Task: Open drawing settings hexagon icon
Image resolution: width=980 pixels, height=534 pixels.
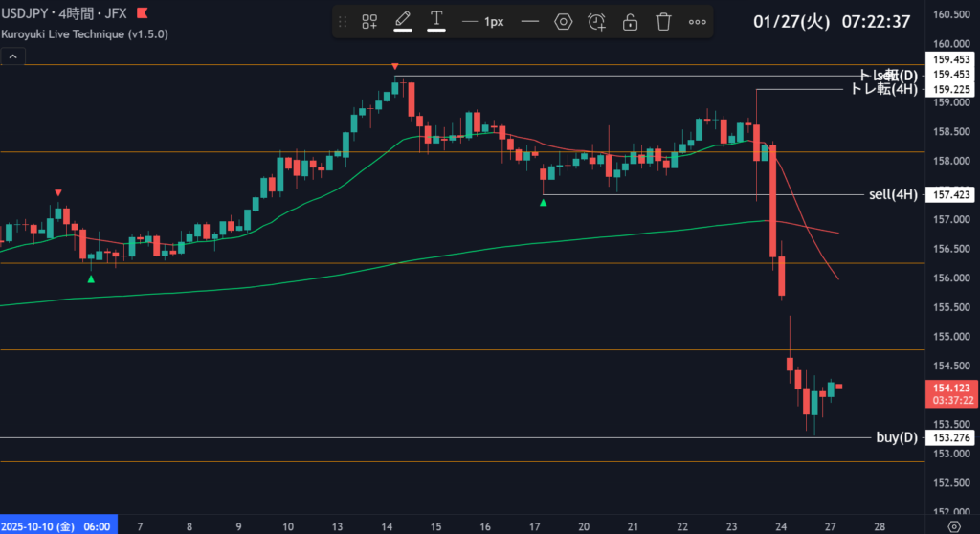Action: [x=564, y=21]
